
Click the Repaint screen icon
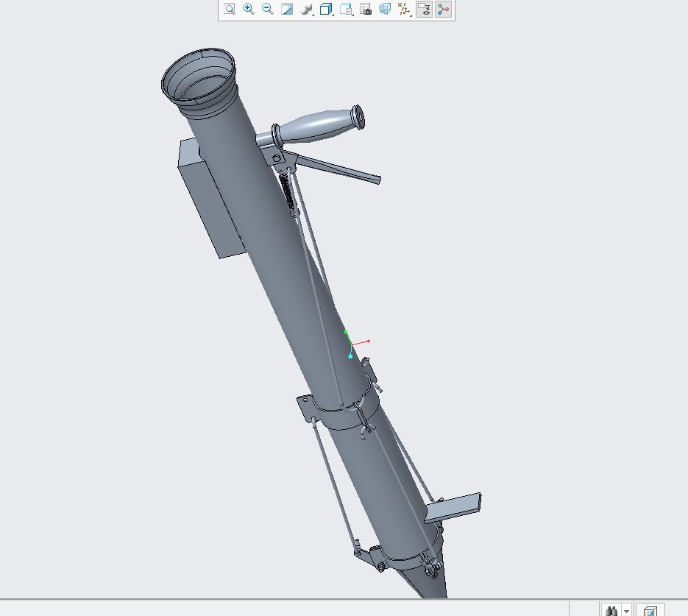(x=286, y=10)
